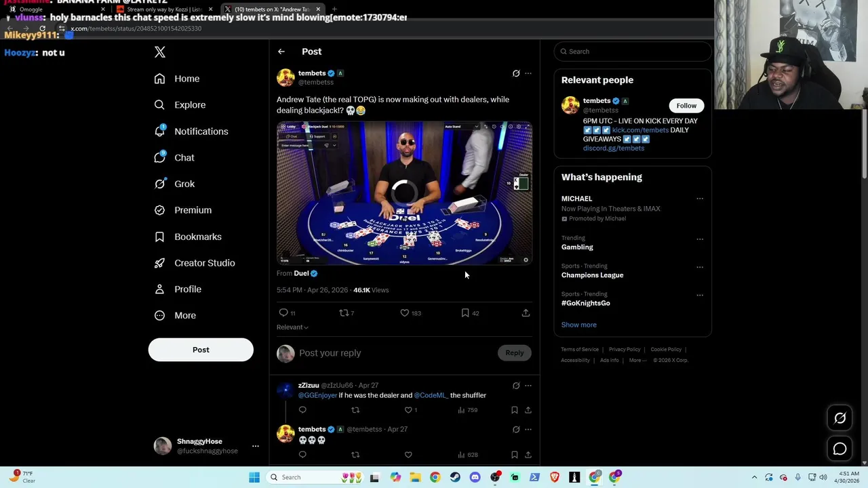Open Discord from the taskbar
This screenshot has width=868, height=488.
tap(475, 478)
